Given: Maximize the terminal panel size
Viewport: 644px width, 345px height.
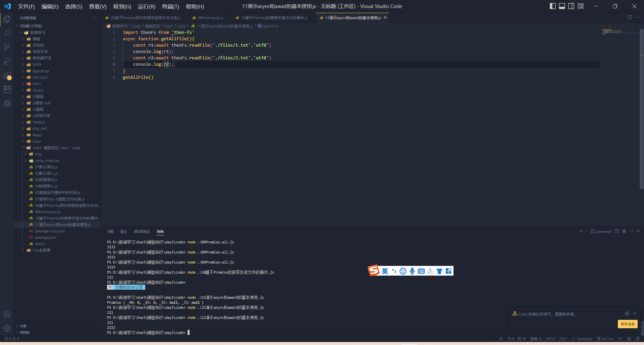Looking at the screenshot, I should [632, 231].
